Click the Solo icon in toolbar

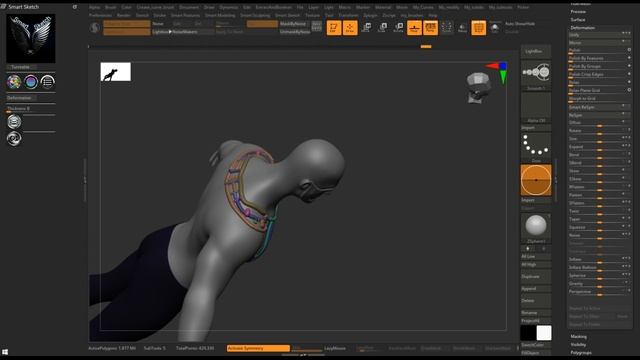pyautogui.click(x=494, y=28)
